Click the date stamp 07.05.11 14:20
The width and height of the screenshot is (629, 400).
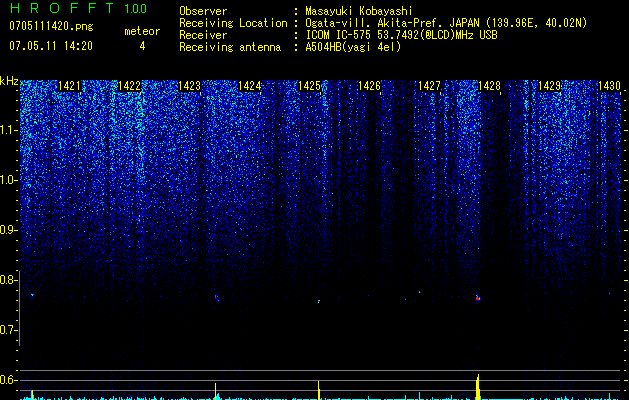point(51,46)
